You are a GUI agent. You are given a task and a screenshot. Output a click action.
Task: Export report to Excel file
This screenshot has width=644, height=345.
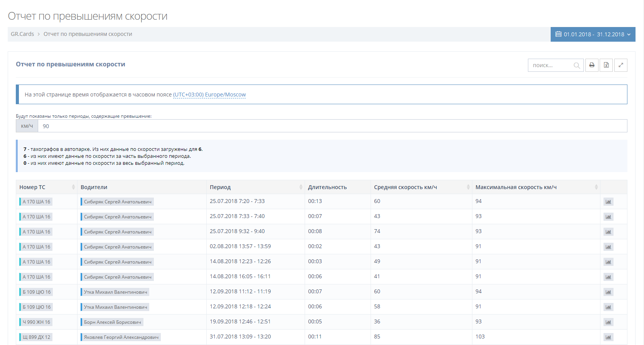point(606,65)
